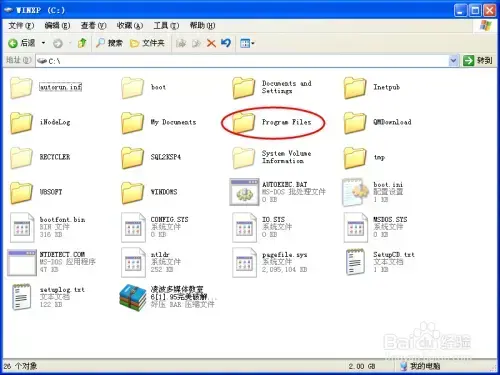This screenshot has width=500, height=375.
Task: Select the boot folder icon
Action: pos(132,88)
